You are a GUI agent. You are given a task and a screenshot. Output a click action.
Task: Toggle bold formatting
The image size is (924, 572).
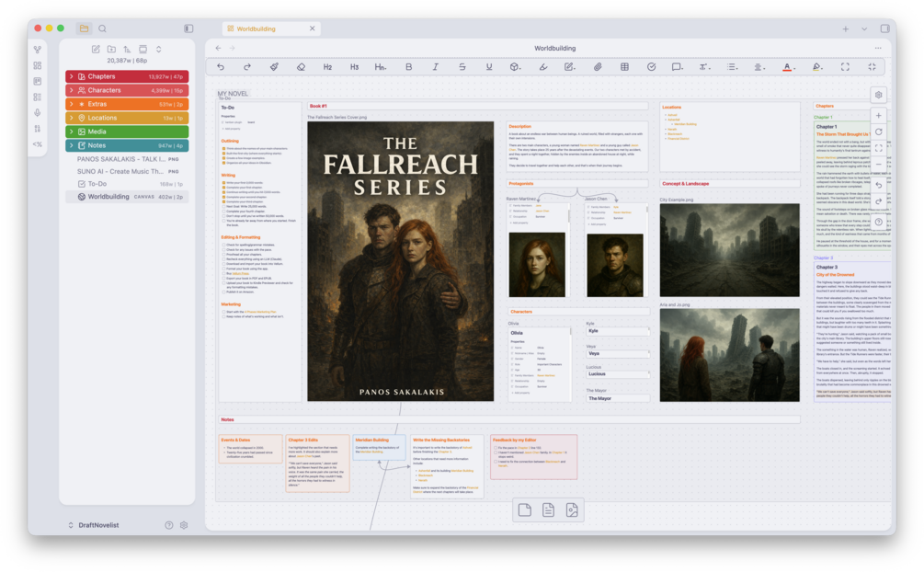click(x=408, y=67)
